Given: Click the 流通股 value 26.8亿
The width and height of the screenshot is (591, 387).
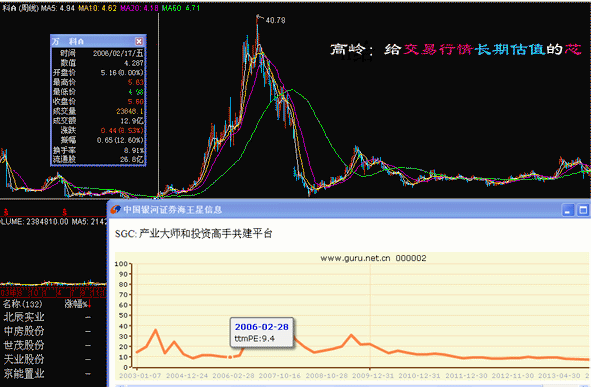Looking at the screenshot, I should (x=132, y=159).
